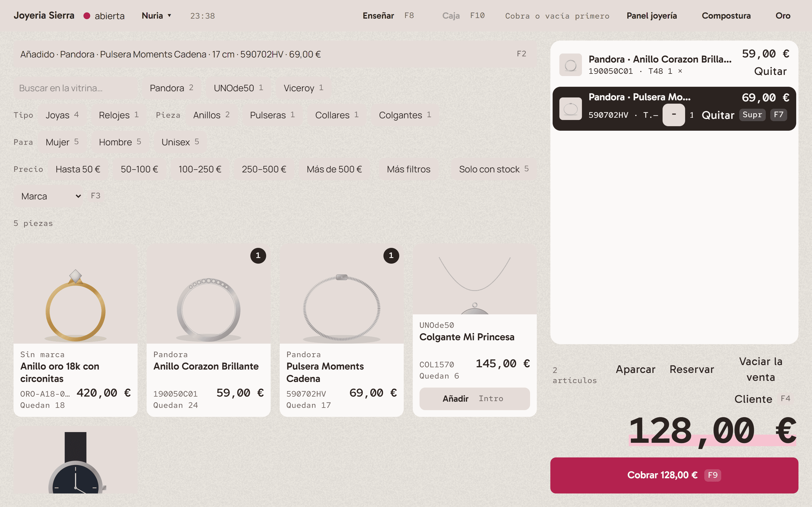This screenshot has height=507, width=812.
Task: Expand Más filtros options
Action: tap(408, 169)
